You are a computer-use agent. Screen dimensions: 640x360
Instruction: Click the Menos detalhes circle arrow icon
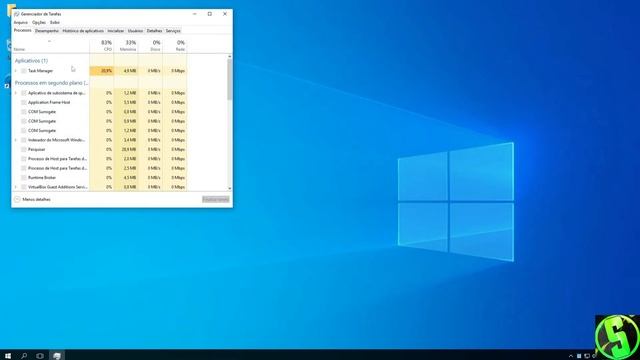(17, 199)
